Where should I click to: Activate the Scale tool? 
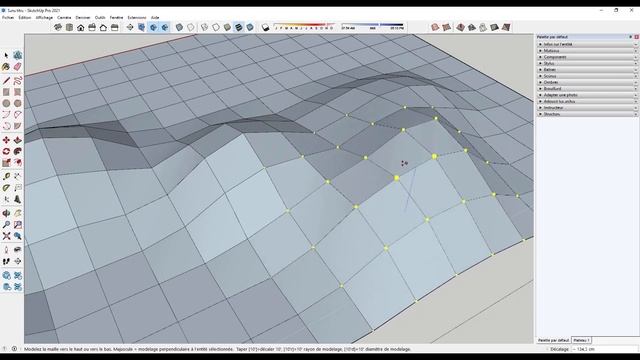point(6,163)
